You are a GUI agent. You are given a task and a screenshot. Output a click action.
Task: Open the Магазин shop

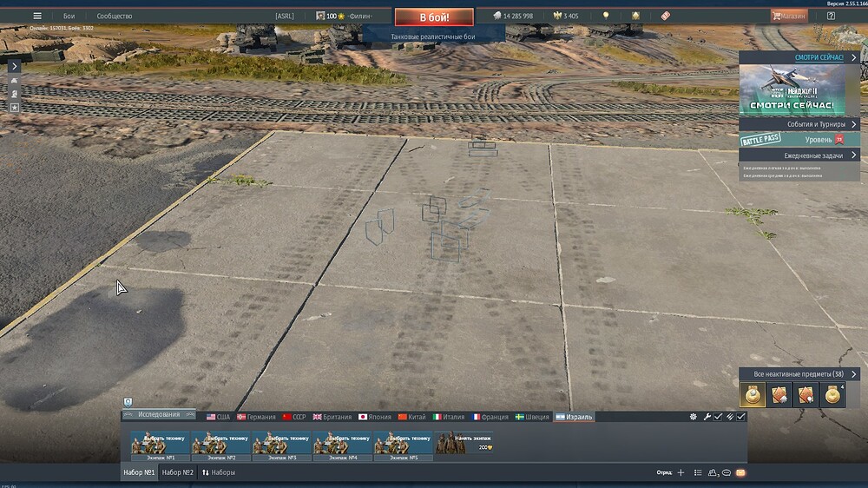(x=789, y=16)
